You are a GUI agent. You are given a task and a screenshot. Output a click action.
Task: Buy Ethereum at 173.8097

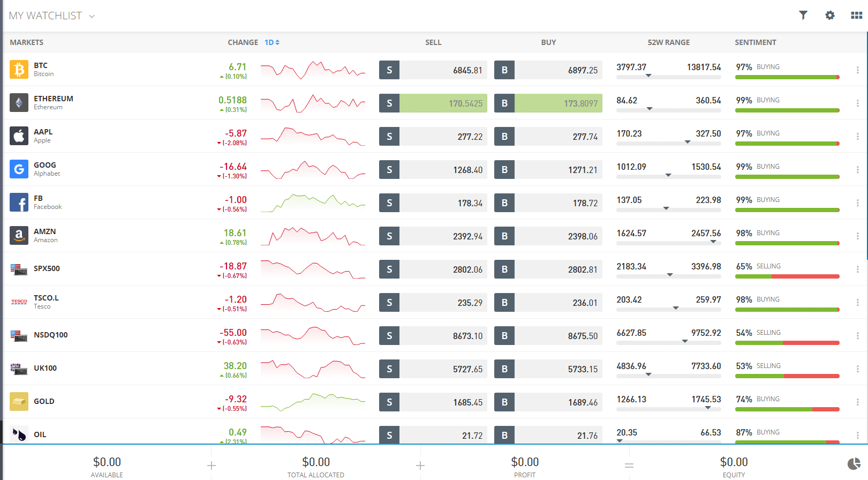point(548,103)
